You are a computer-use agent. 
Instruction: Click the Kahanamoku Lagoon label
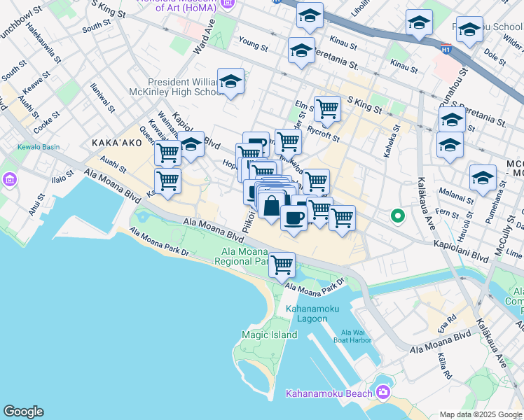pos(312,314)
